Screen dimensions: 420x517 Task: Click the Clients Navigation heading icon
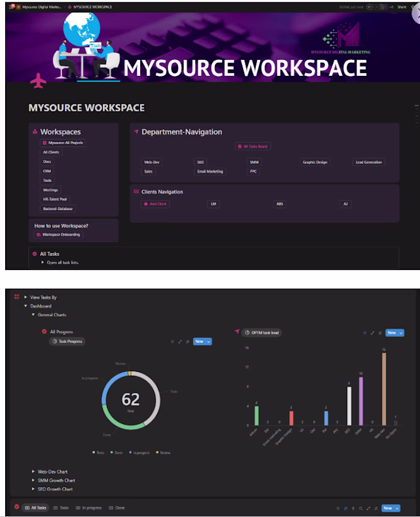tap(136, 191)
